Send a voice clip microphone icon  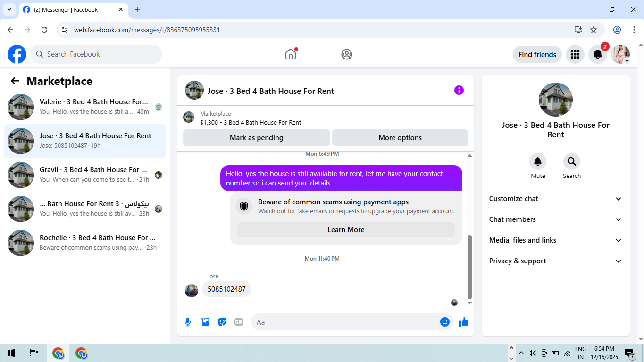click(x=188, y=322)
